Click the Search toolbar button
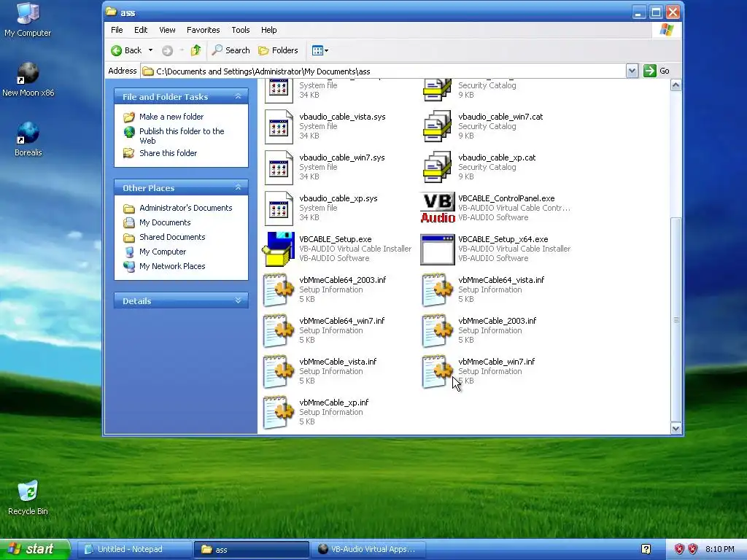Image resolution: width=747 pixels, height=560 pixels. [x=231, y=50]
